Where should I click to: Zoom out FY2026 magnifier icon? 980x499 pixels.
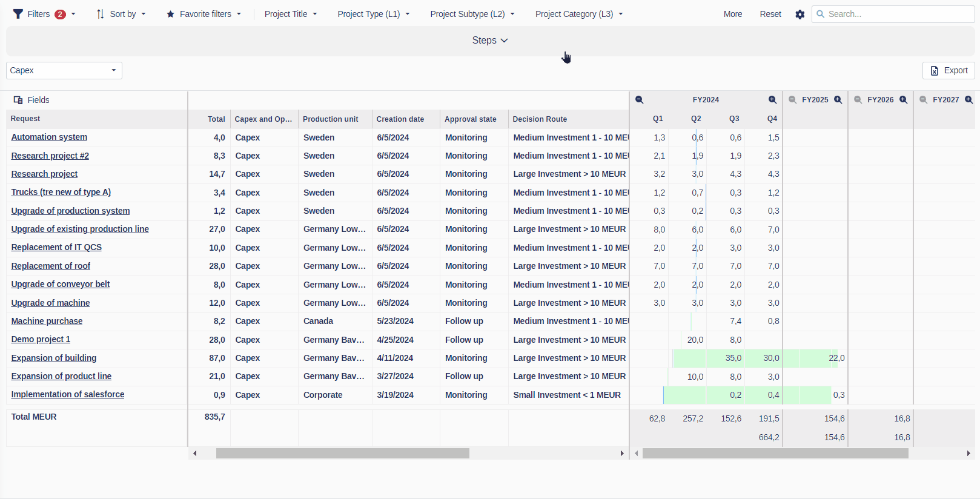[x=858, y=100]
